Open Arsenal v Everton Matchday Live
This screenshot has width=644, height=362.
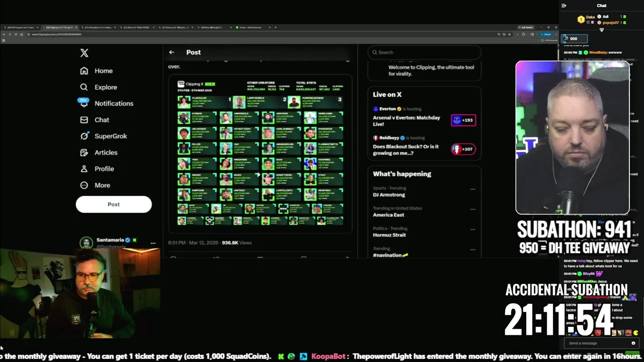point(407,121)
